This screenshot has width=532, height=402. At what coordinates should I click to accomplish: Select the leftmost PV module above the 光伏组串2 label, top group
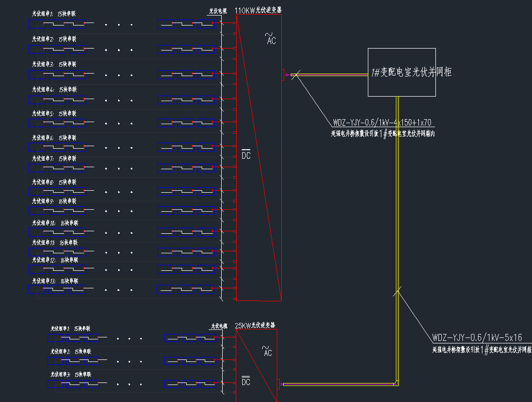[38, 23]
